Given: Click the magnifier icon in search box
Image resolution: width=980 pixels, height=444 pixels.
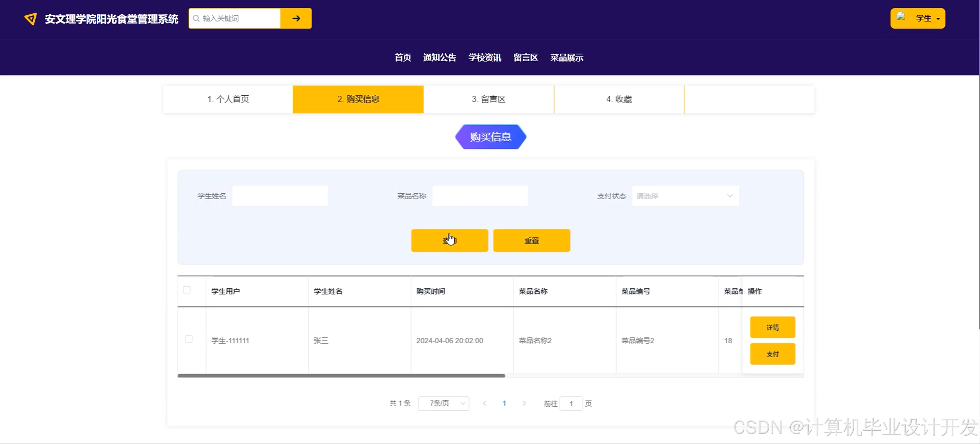Looking at the screenshot, I should tap(196, 18).
